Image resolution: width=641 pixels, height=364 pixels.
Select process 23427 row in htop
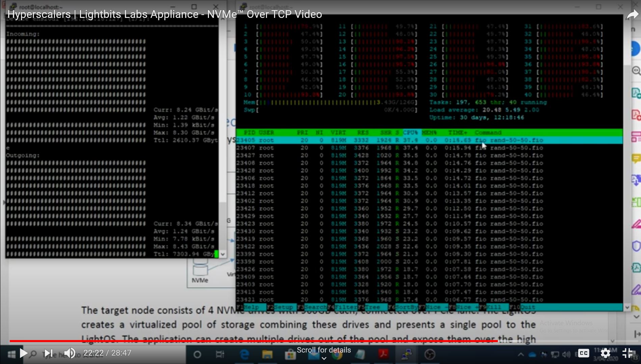pos(429,156)
